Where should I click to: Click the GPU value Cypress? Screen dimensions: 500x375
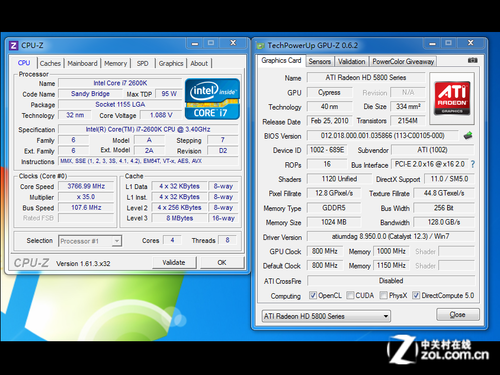tap(329, 92)
